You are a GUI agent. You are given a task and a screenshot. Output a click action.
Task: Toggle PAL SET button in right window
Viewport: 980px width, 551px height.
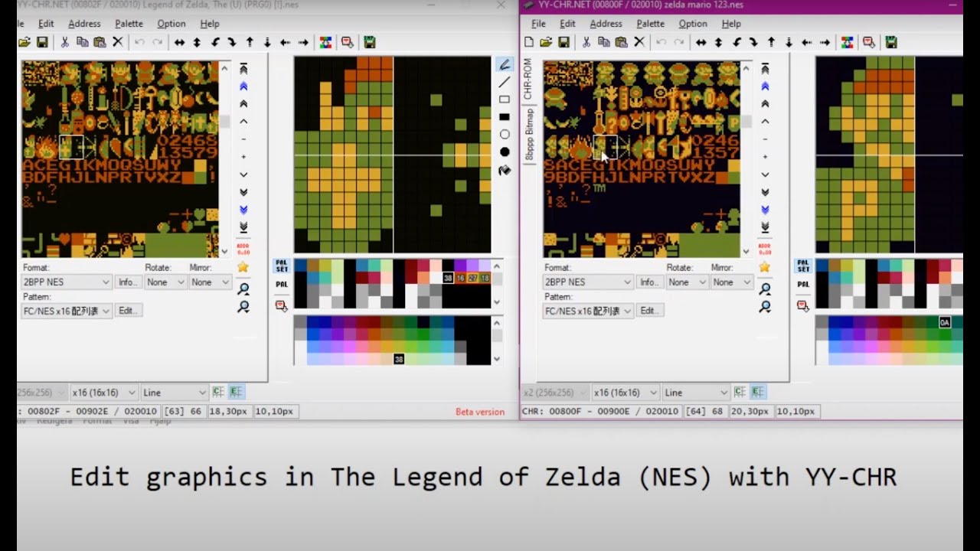coord(803,266)
